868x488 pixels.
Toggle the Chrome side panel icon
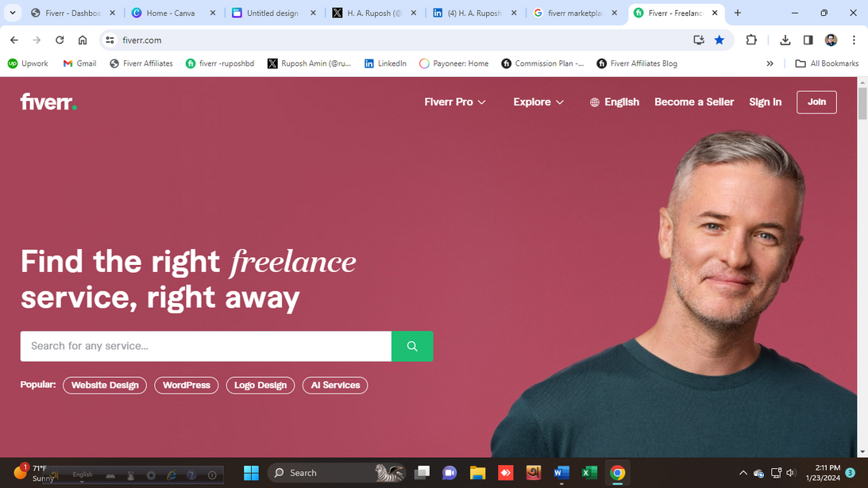[808, 40]
